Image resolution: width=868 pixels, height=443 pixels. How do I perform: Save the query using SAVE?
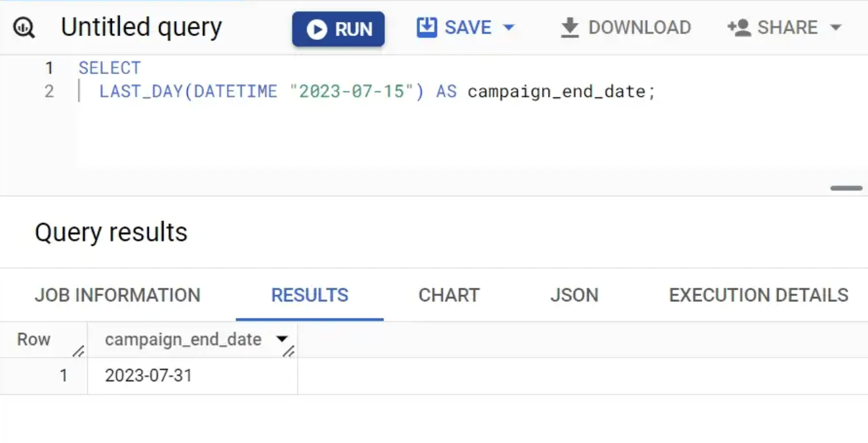[x=467, y=28]
